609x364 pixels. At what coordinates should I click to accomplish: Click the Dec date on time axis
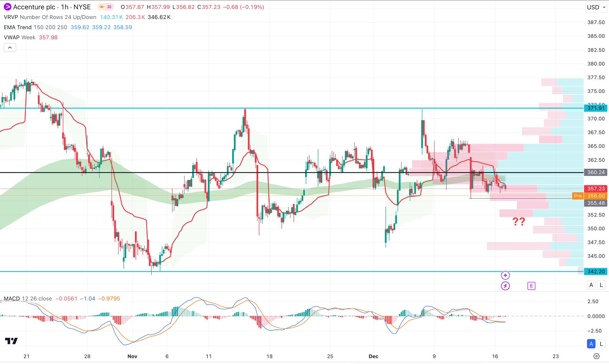point(373,356)
